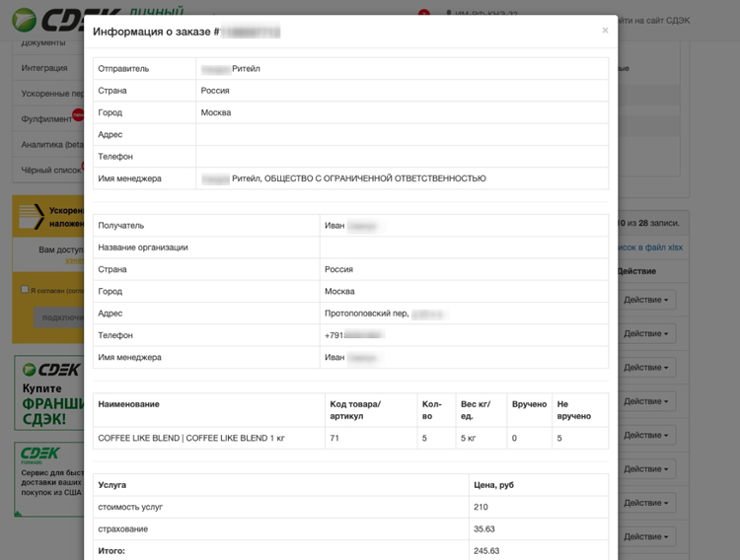Toggle the 'Я согласен' checkbox
Image resolution: width=740 pixels, height=560 pixels.
coord(25,290)
